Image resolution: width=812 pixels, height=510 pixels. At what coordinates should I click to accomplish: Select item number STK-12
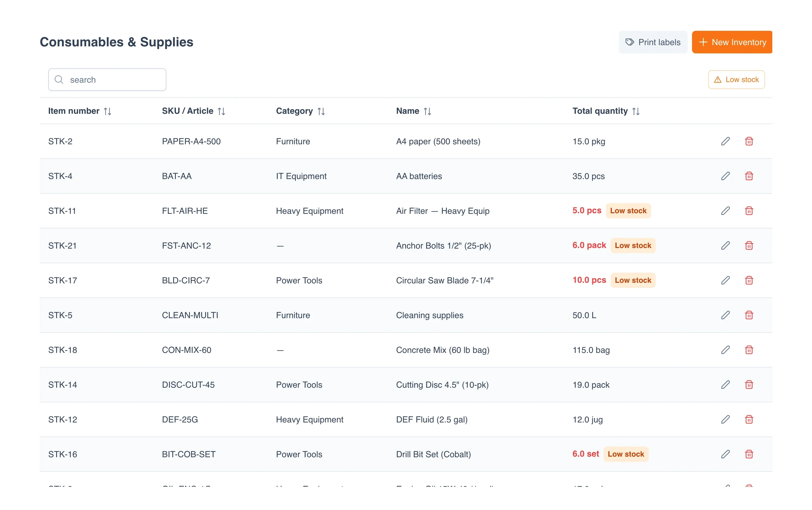[x=63, y=419]
